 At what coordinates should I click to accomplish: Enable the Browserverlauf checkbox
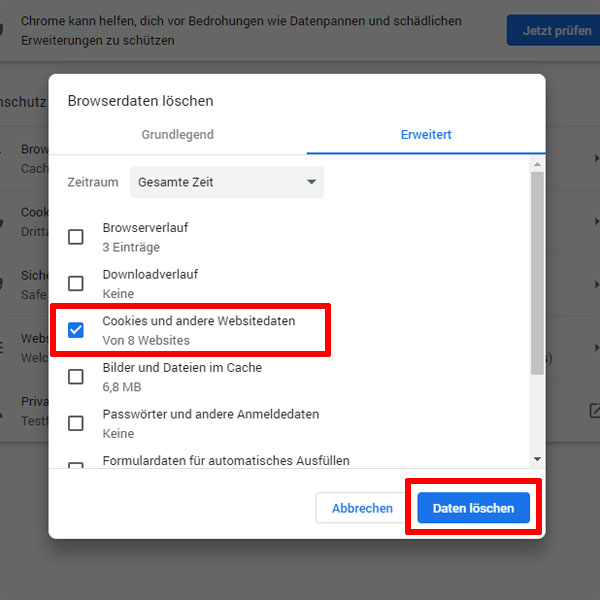click(x=75, y=237)
